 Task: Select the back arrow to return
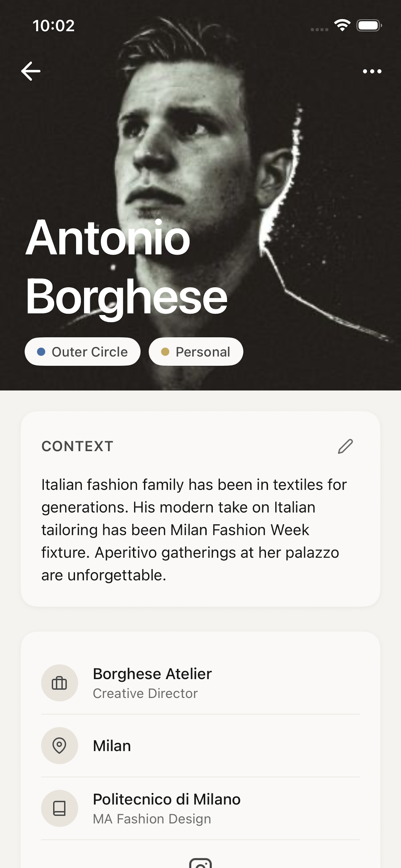coord(31,71)
